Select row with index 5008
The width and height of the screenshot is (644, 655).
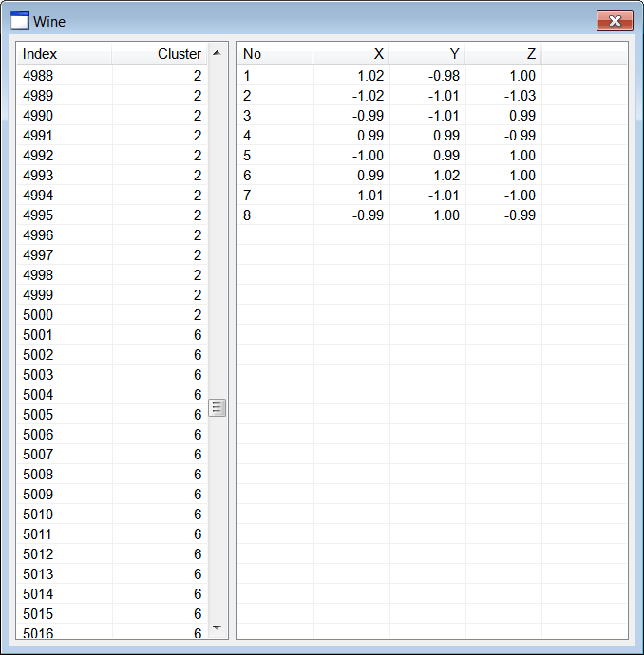[112, 474]
